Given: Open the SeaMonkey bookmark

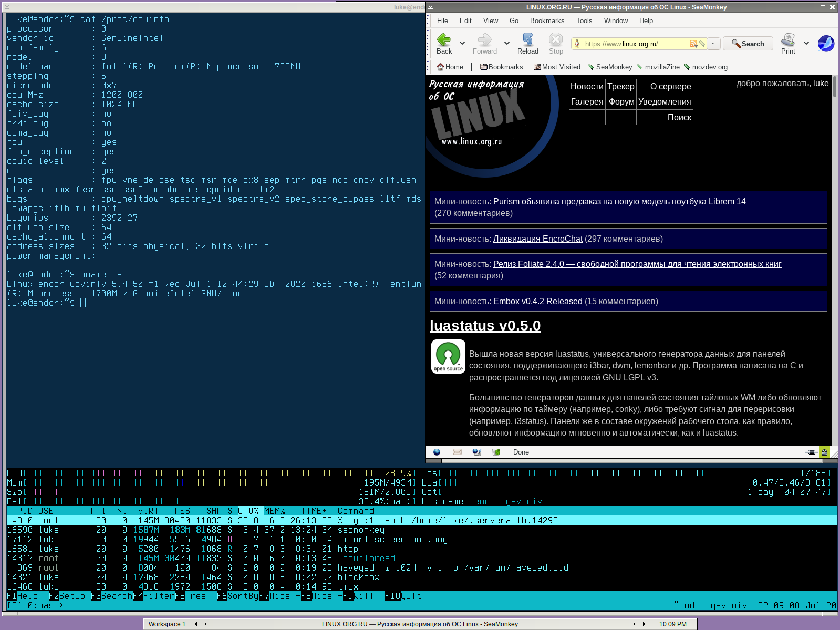Looking at the screenshot, I should tap(610, 67).
